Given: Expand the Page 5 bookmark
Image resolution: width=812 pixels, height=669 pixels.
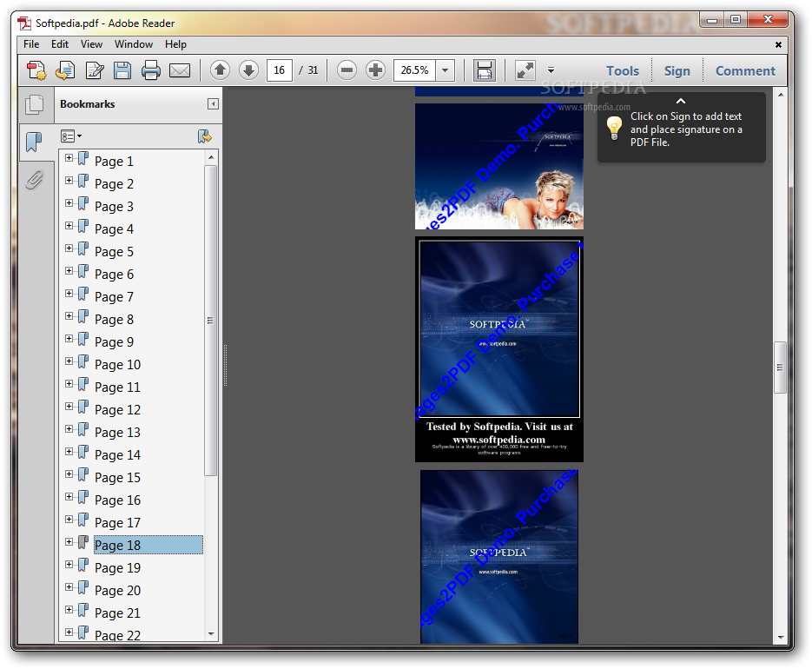Looking at the screenshot, I should pos(69,248).
